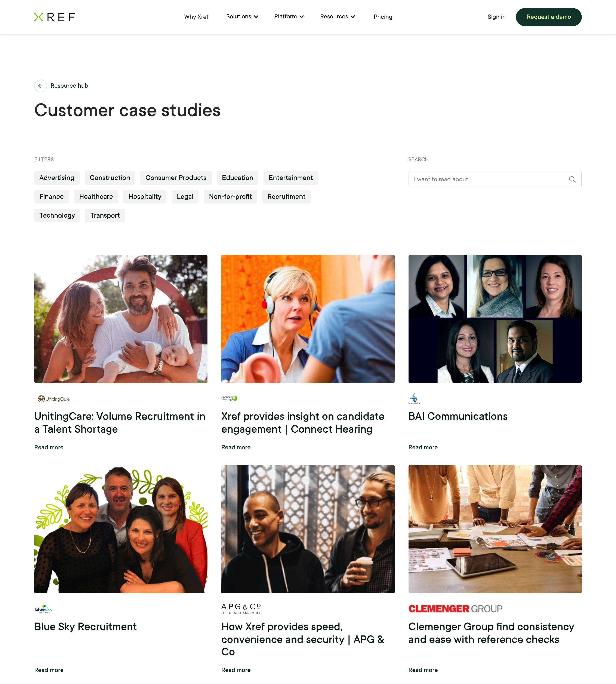Expand the Solutions dropdown menu

point(242,17)
